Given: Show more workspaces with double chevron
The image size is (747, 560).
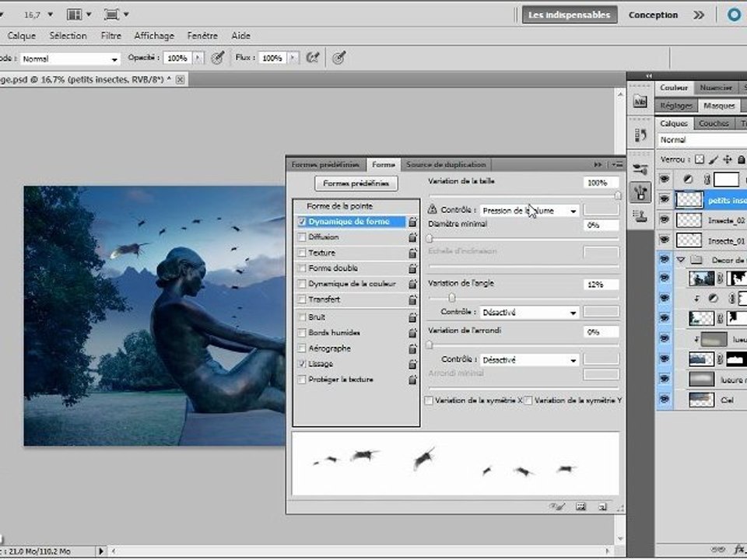Looking at the screenshot, I should [x=699, y=15].
